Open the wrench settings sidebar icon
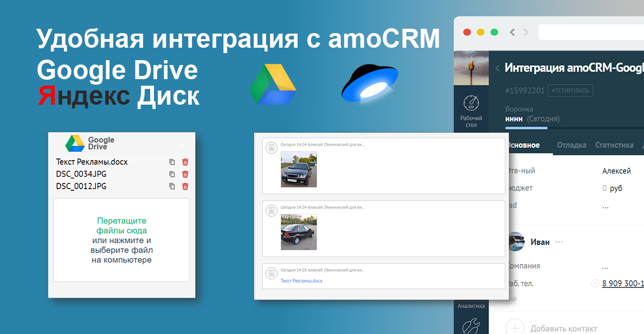 (471, 326)
